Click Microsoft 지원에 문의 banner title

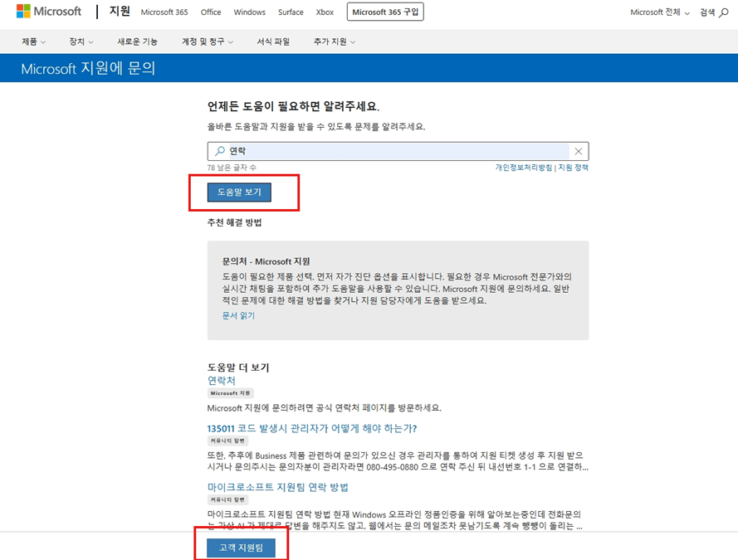tap(88, 69)
